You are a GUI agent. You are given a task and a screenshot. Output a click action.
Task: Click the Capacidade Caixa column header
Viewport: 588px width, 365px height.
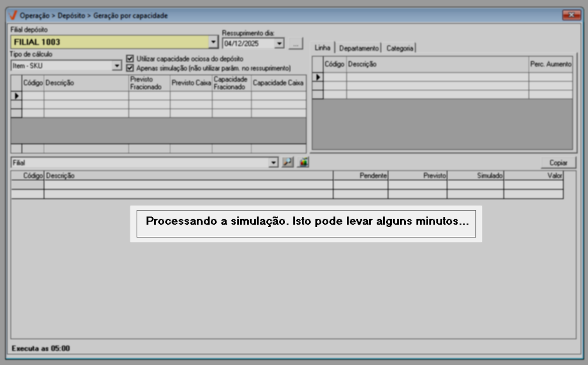pyautogui.click(x=279, y=83)
